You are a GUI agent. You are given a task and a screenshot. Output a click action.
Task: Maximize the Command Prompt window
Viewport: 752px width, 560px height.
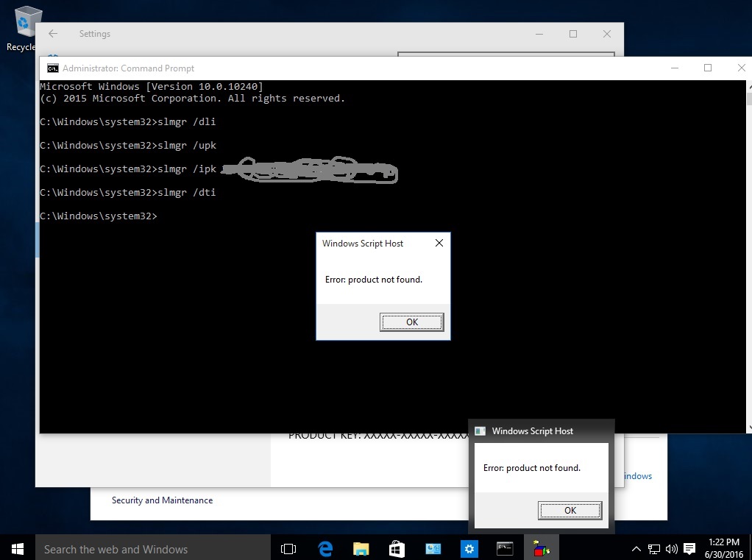(707, 68)
